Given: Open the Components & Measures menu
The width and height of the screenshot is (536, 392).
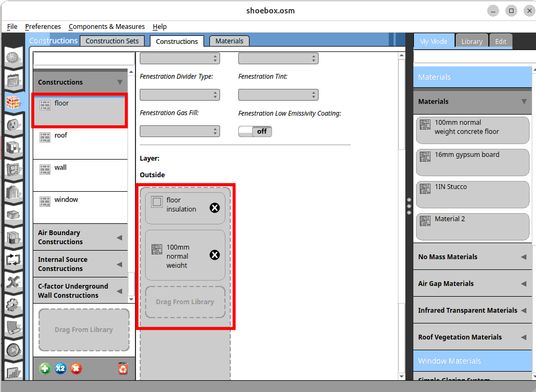Looking at the screenshot, I should [x=107, y=26].
